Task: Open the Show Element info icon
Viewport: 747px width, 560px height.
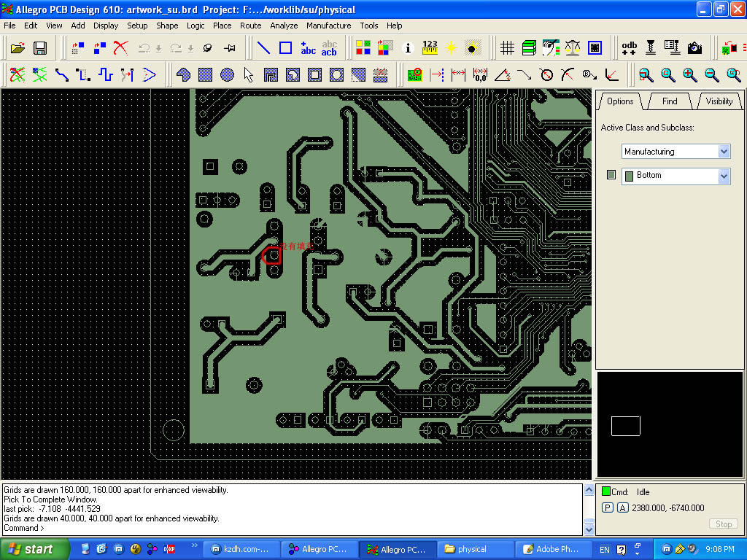Action: tap(408, 48)
